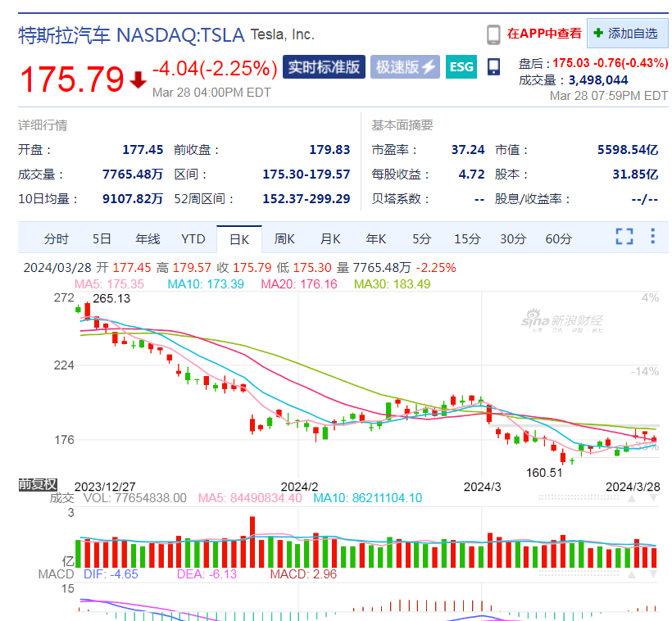Select 实时标准版 mode
This screenshot has height=621, width=672.
324,67
